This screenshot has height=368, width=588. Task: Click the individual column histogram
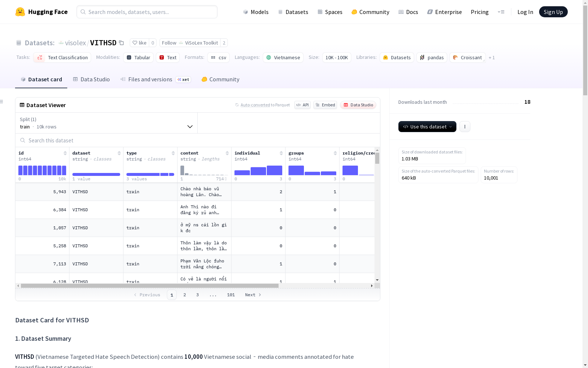(x=258, y=170)
